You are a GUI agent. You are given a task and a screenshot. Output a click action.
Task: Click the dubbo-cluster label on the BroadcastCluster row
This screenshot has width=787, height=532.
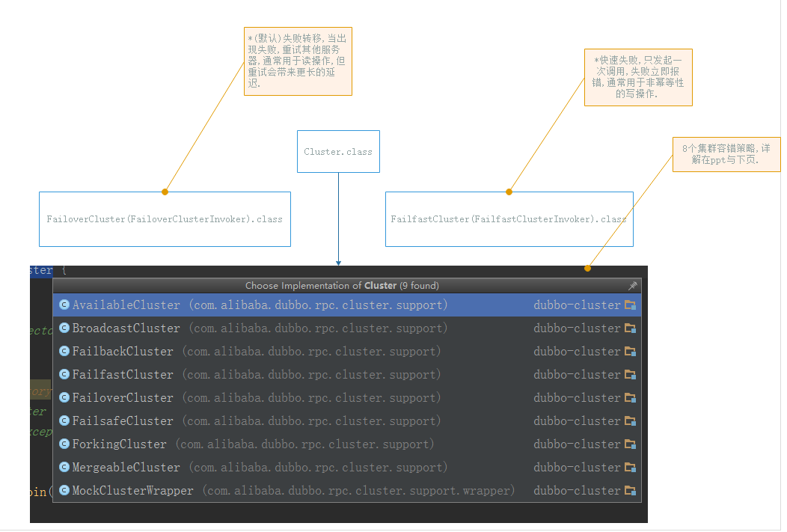[577, 328]
